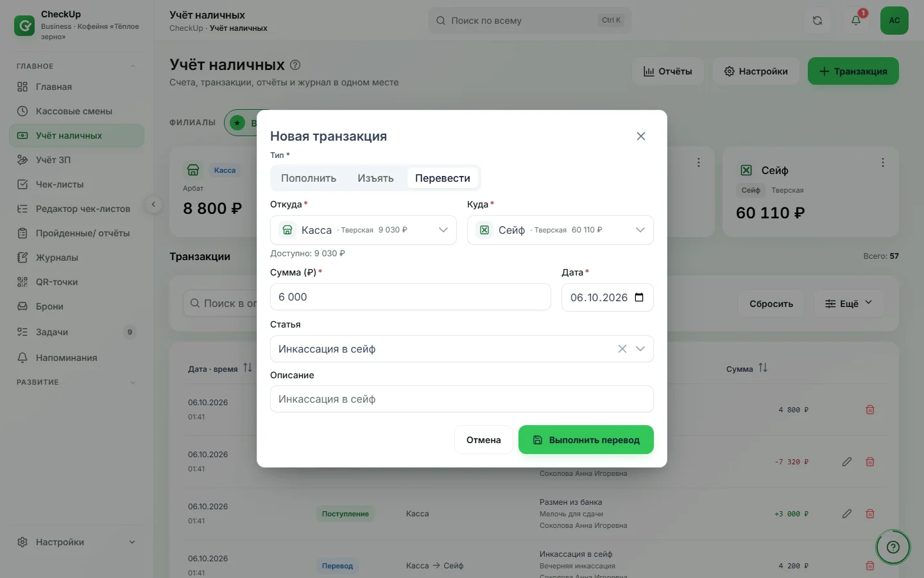Select the Изъять transaction type

click(x=375, y=178)
